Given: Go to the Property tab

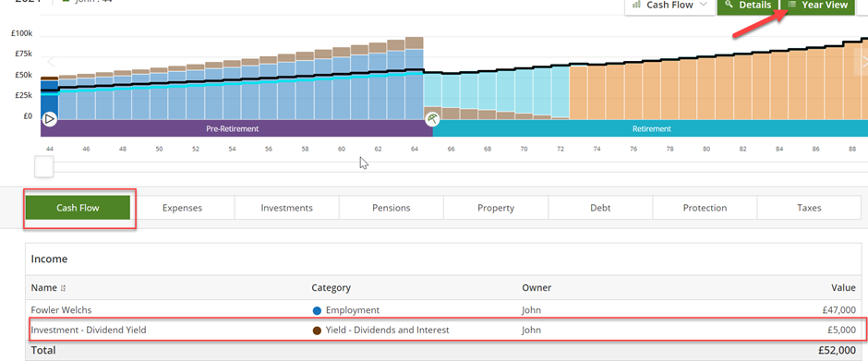Looking at the screenshot, I should point(496,208).
